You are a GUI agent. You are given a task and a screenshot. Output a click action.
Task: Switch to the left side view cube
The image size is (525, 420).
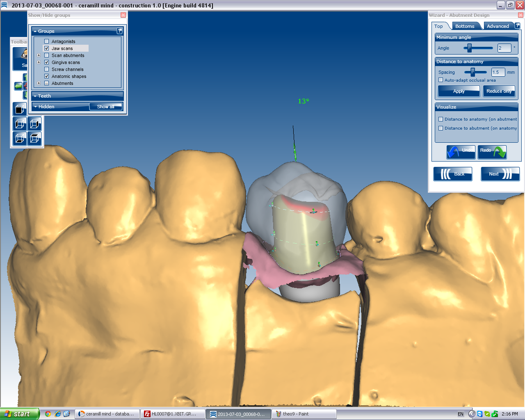coord(20,124)
